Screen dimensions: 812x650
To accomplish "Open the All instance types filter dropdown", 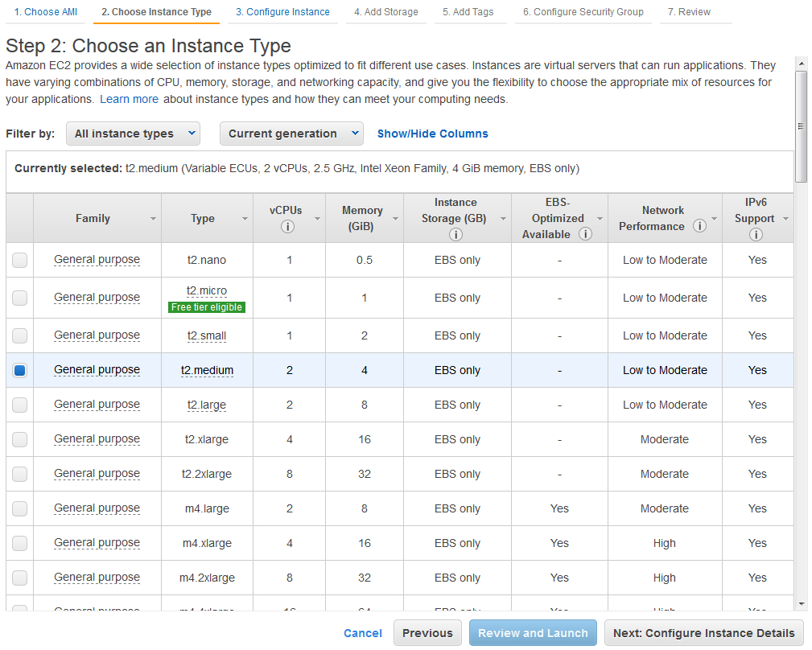I will [133, 134].
